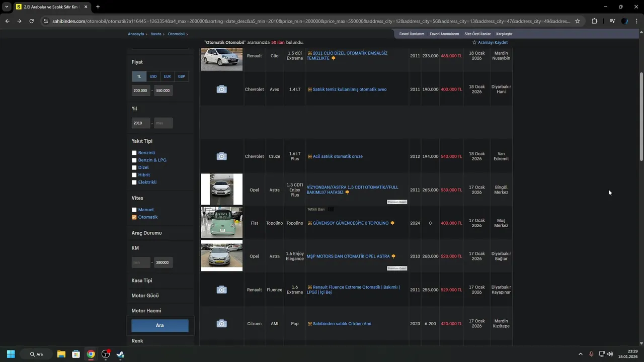The height and width of the screenshot is (362, 644).
Task: Expand the Motor Hacmi filter
Action: click(146, 311)
